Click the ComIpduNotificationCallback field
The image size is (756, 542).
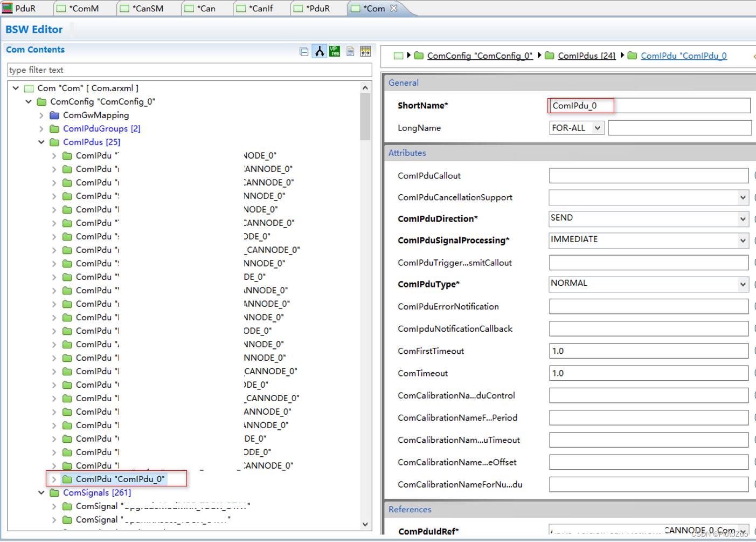[x=649, y=328]
